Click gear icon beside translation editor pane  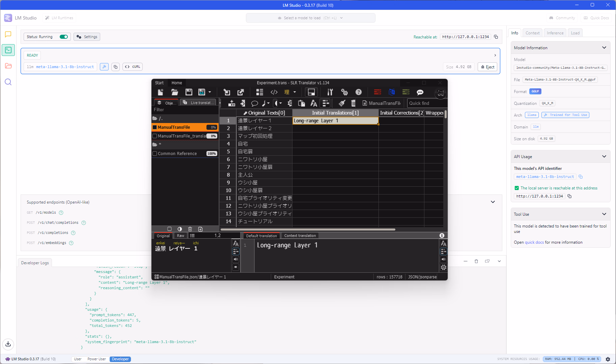coord(444,267)
